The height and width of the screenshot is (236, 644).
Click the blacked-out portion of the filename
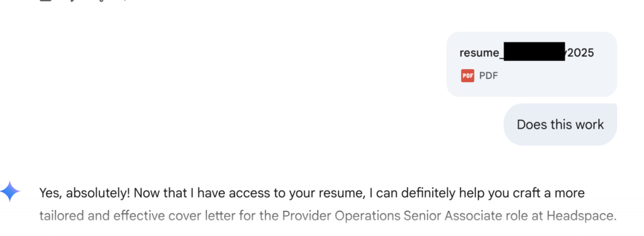534,51
